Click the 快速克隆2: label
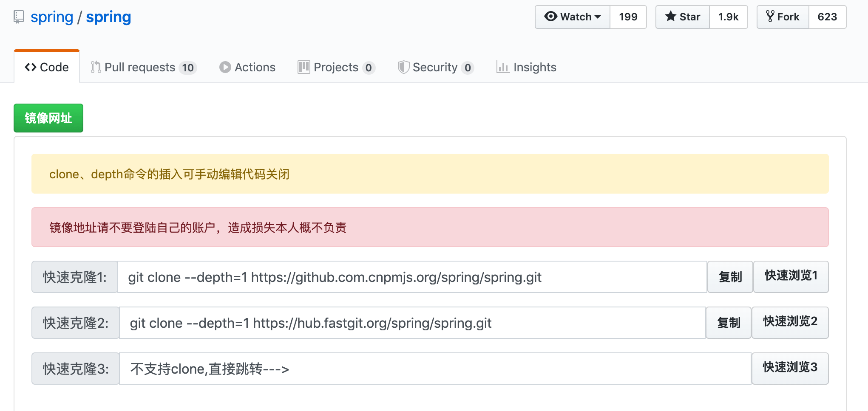Viewport: 868px width, 411px height. pyautogui.click(x=76, y=323)
